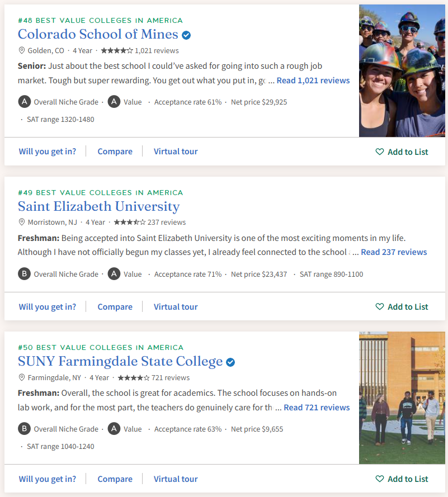Click Overall Niche Grade A badge for Colorado Mines
This screenshot has height=497, width=448.
(24, 102)
